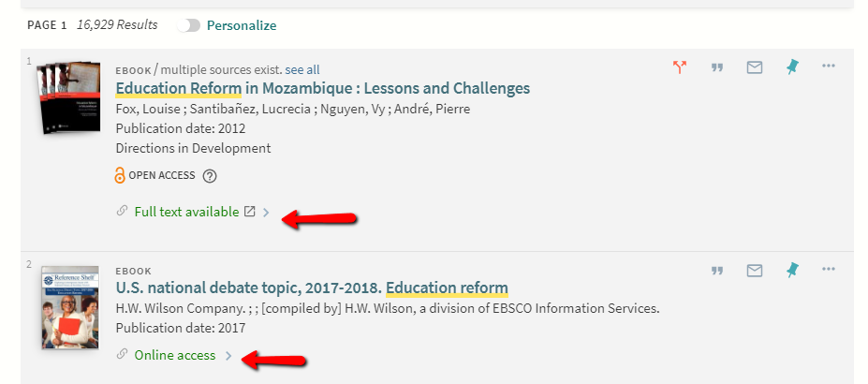This screenshot has width=868, height=384.
Task: Open U.S. national debate topic title link
Action: [312, 288]
